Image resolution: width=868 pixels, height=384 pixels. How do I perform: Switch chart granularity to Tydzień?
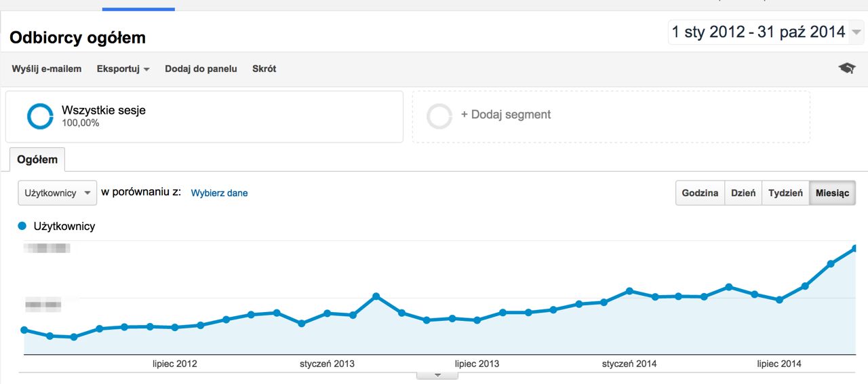[x=785, y=193]
